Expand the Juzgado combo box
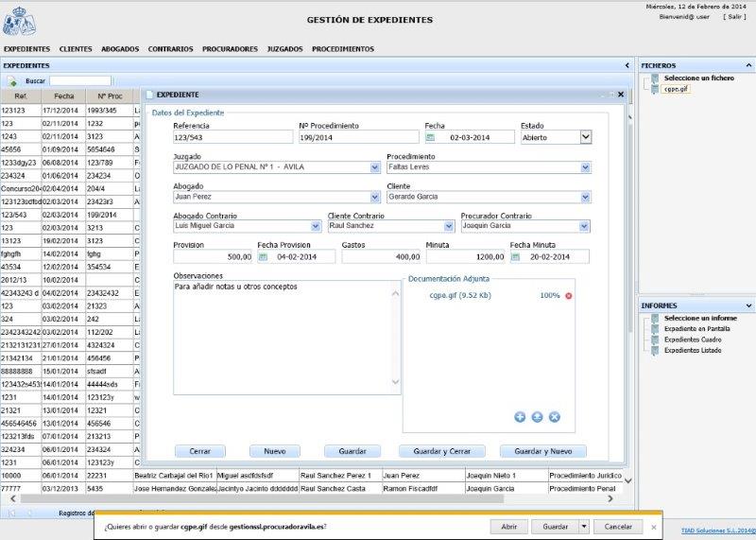Screen dimensions: 756x540 point(374,167)
